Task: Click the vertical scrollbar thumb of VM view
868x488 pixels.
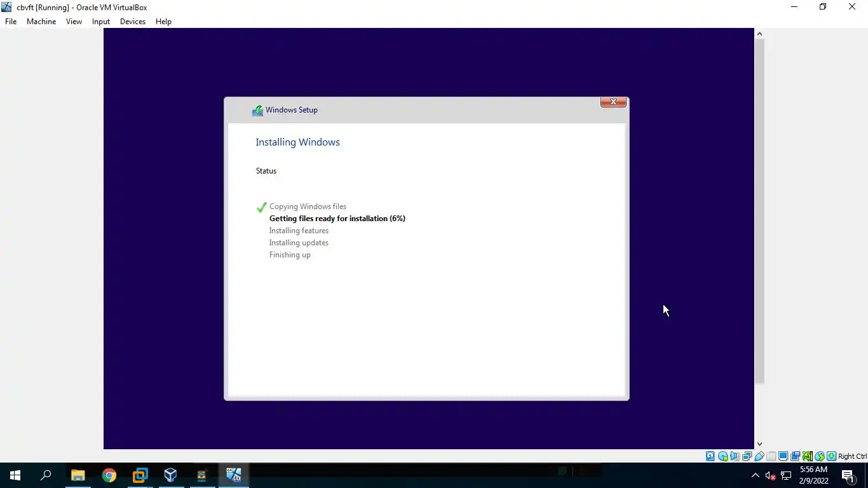Action: pyautogui.click(x=759, y=211)
